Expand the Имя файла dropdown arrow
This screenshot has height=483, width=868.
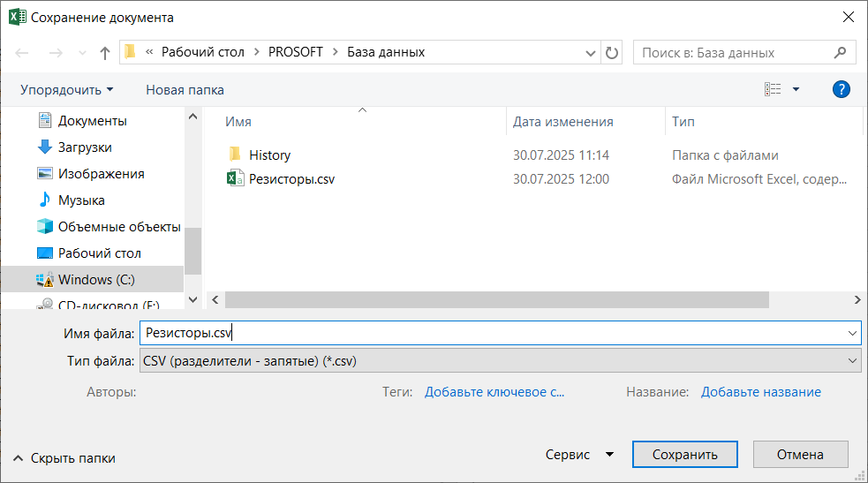pyautogui.click(x=852, y=333)
